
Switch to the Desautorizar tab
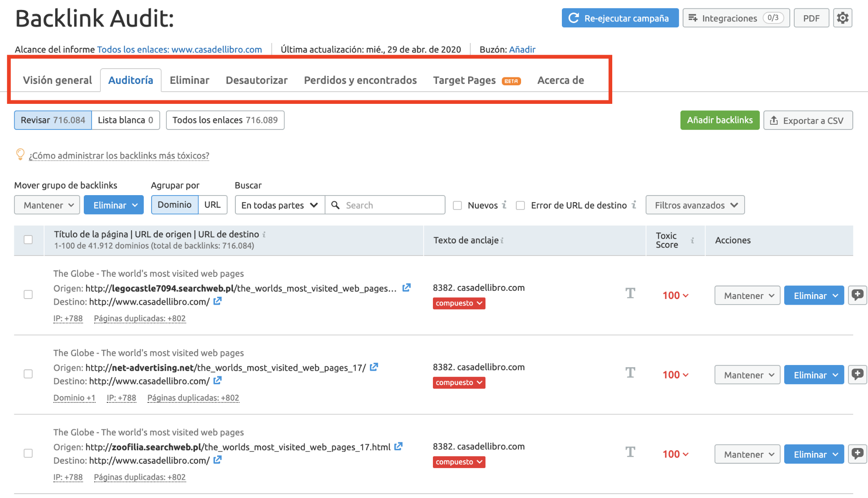coord(256,80)
